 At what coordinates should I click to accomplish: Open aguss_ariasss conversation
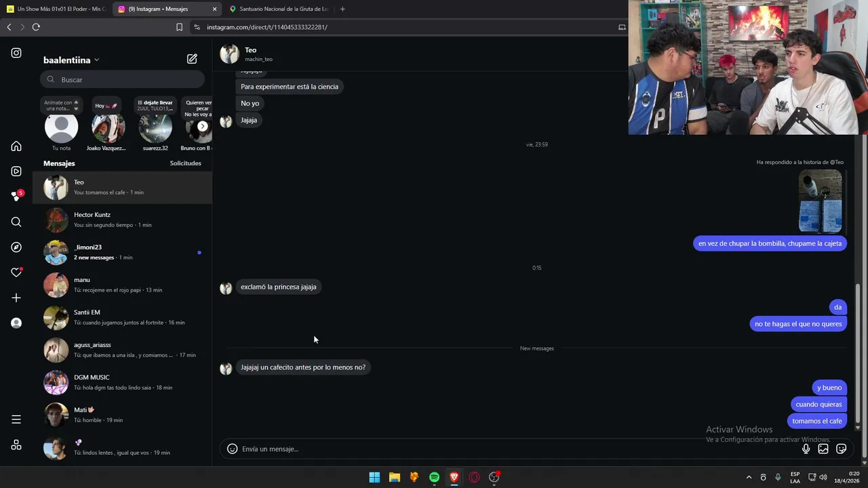[x=122, y=350]
